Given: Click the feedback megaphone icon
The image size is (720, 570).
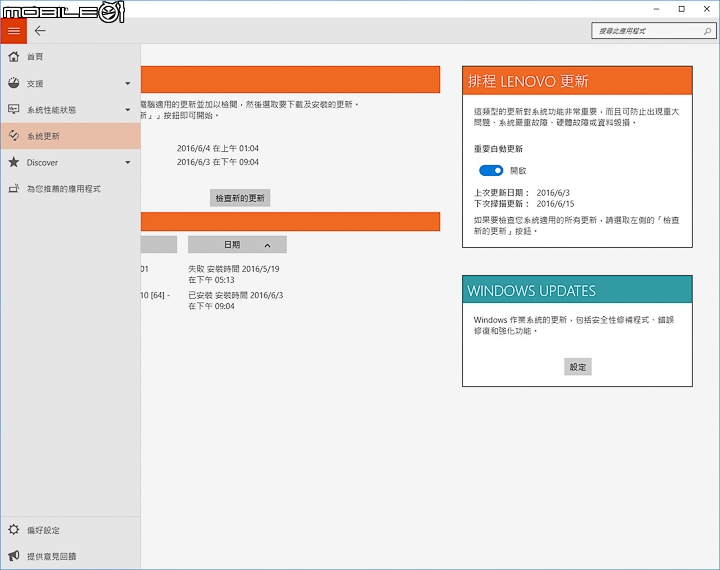Looking at the screenshot, I should (x=14, y=556).
